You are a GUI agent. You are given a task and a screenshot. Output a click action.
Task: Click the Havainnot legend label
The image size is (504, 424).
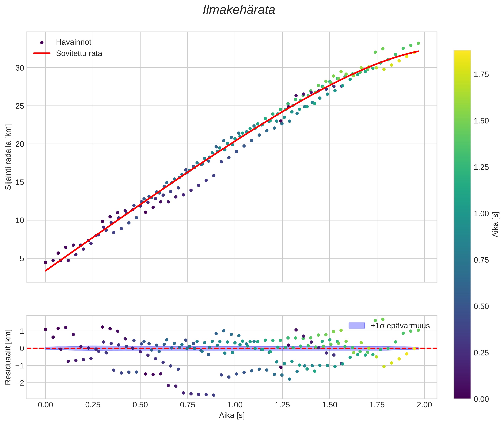[74, 42]
